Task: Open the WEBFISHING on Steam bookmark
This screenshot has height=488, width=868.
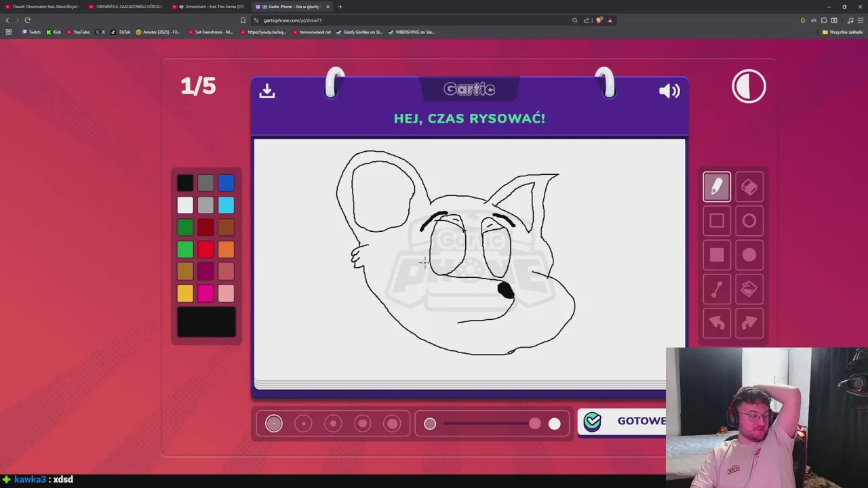Action: coord(412,32)
